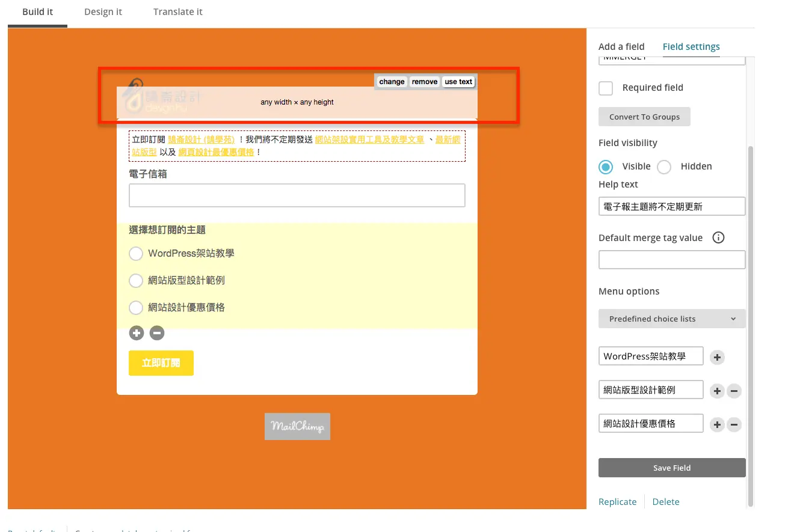Click plus icon beside 網站設計優惠價格 menu option field

(x=717, y=425)
